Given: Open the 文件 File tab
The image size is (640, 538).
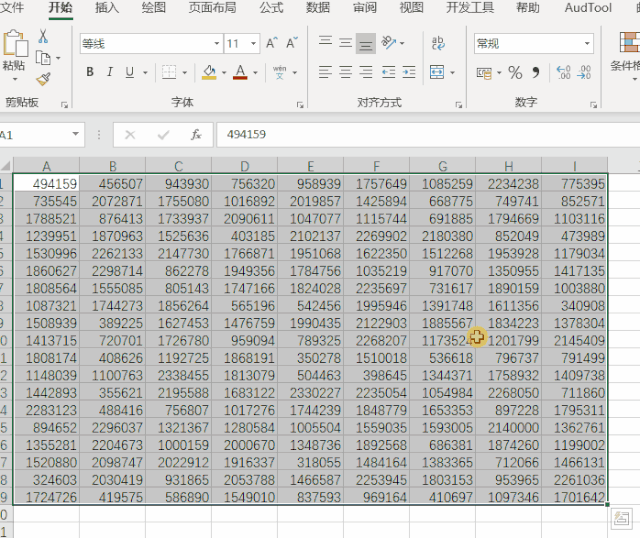Looking at the screenshot, I should coord(12,8).
